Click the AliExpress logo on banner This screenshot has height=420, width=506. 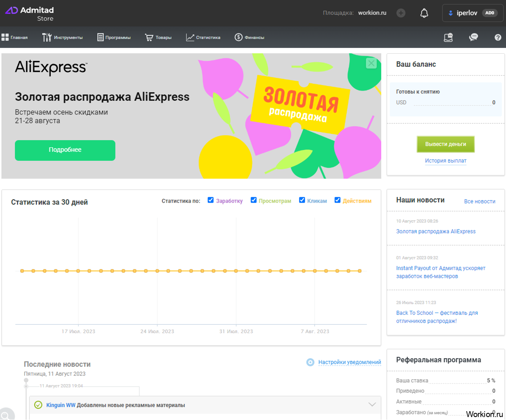(51, 68)
